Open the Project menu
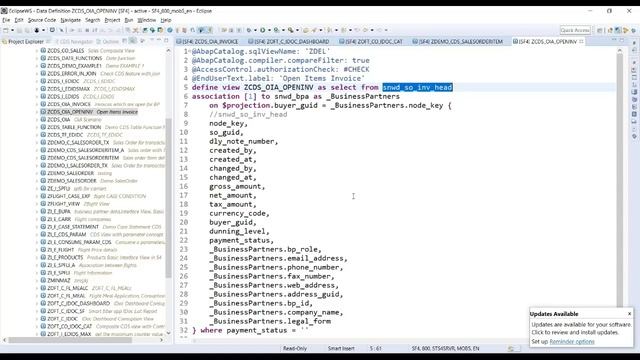The image size is (640, 360). (x=112, y=20)
